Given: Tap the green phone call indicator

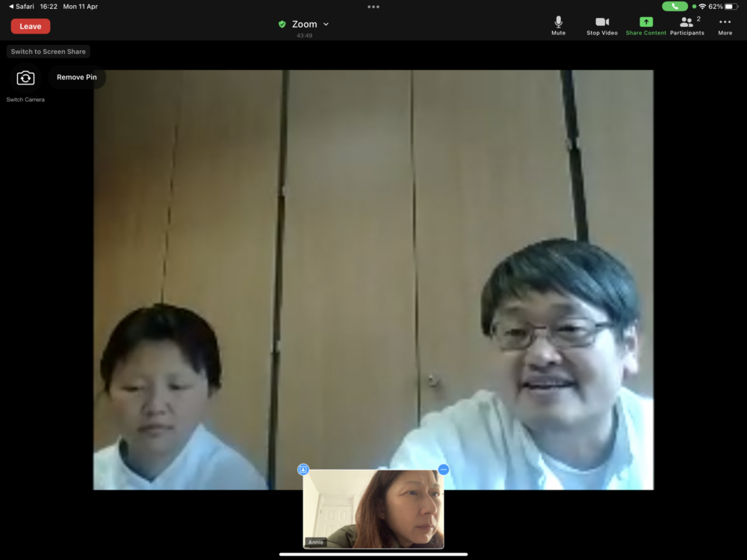Looking at the screenshot, I should click(x=675, y=7).
